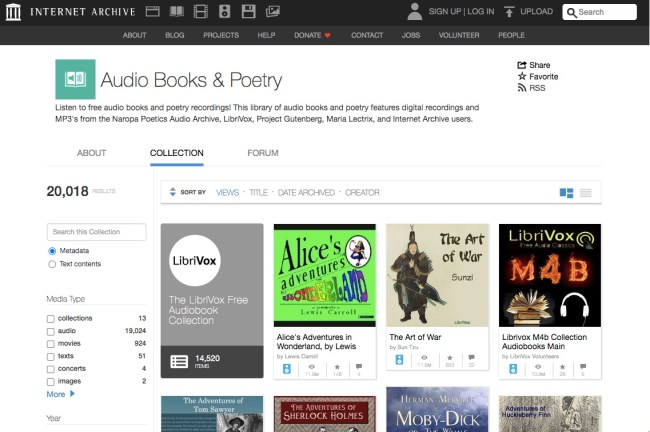Switch to tile grid view
The height and width of the screenshot is (432, 650).
point(566,193)
